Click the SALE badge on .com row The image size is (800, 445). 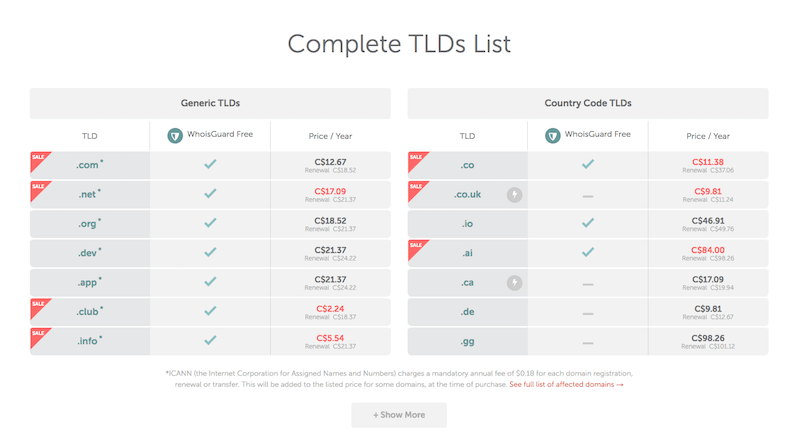pyautogui.click(x=40, y=161)
